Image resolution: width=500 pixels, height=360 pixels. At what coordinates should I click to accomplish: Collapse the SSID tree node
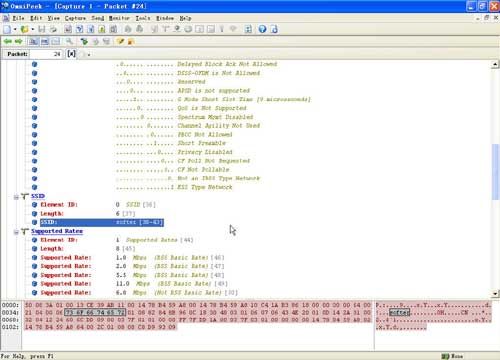[x=16, y=197]
